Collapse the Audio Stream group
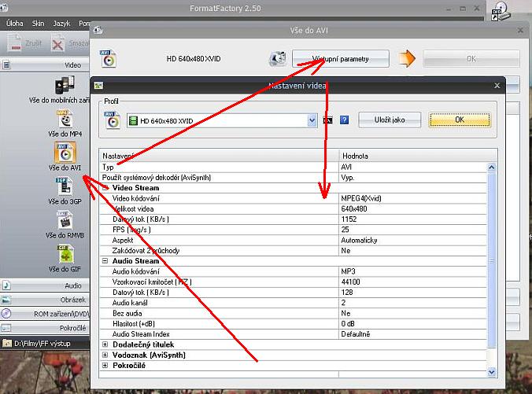This screenshot has height=394, width=532. tap(105, 261)
